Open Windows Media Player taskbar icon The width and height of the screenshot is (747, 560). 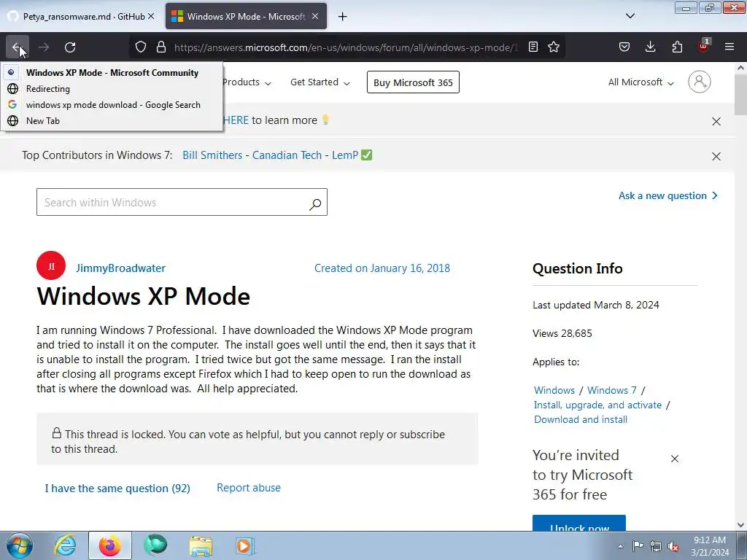(245, 545)
